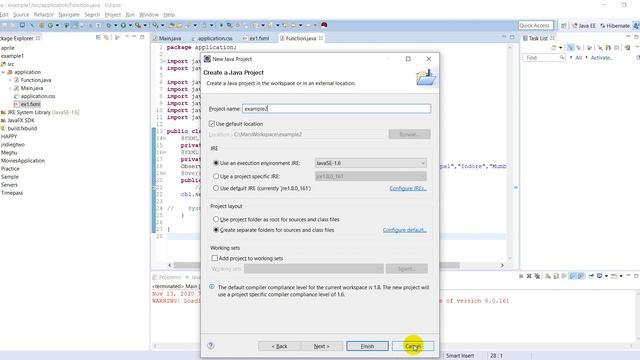Select the Servers project in Package Explorer
Screen dimensions: 640x360
(9, 184)
